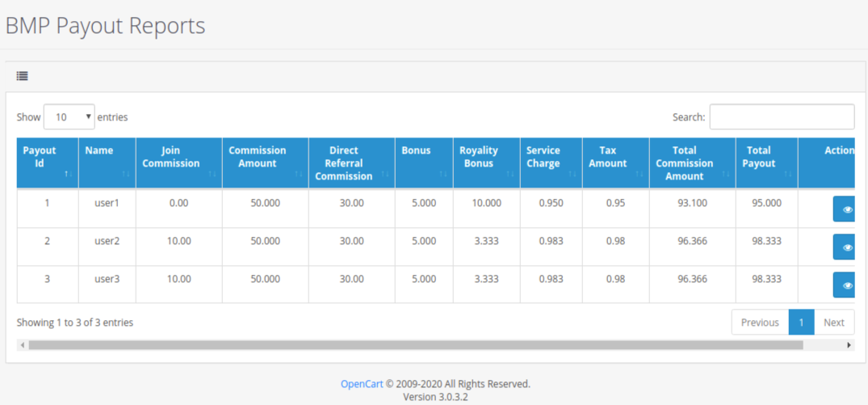Open the OpenCart footer link
This screenshot has width=868, height=405.
(x=361, y=384)
